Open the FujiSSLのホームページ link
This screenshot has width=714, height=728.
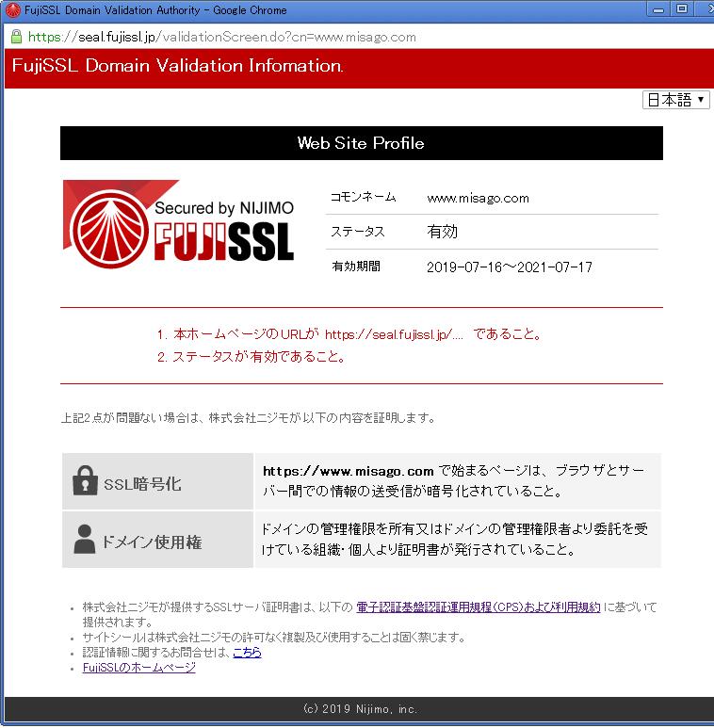(x=138, y=668)
